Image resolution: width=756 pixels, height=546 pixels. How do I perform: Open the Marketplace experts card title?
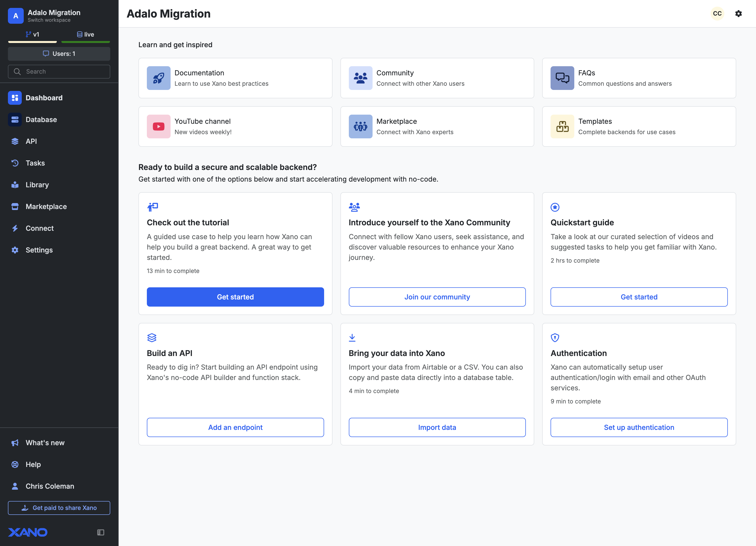397,121
